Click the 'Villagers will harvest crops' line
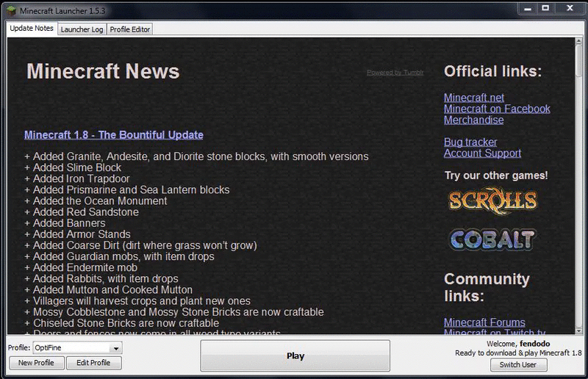 (137, 301)
